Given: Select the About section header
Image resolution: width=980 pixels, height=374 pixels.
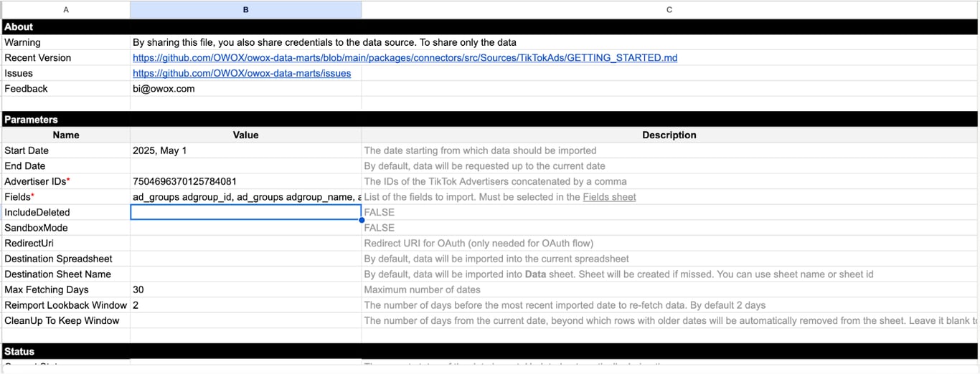Looking at the screenshot, I should (x=490, y=27).
